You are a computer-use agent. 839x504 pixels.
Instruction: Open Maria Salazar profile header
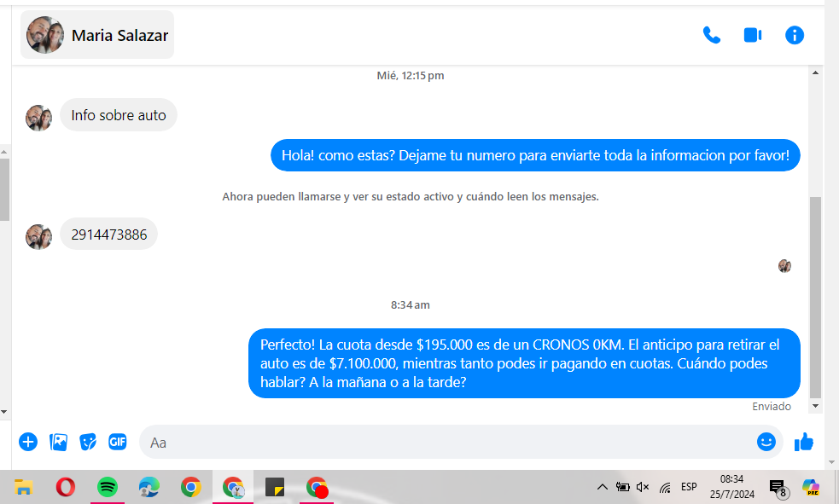97,35
